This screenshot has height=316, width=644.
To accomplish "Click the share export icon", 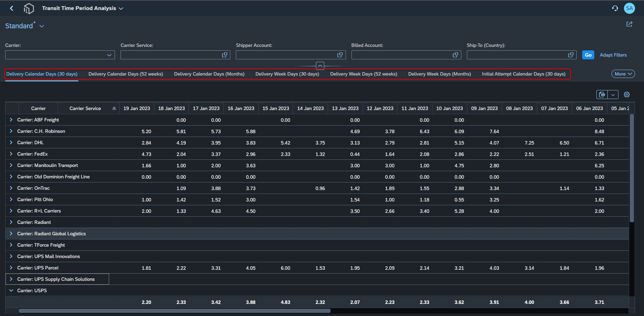I will pyautogui.click(x=629, y=24).
